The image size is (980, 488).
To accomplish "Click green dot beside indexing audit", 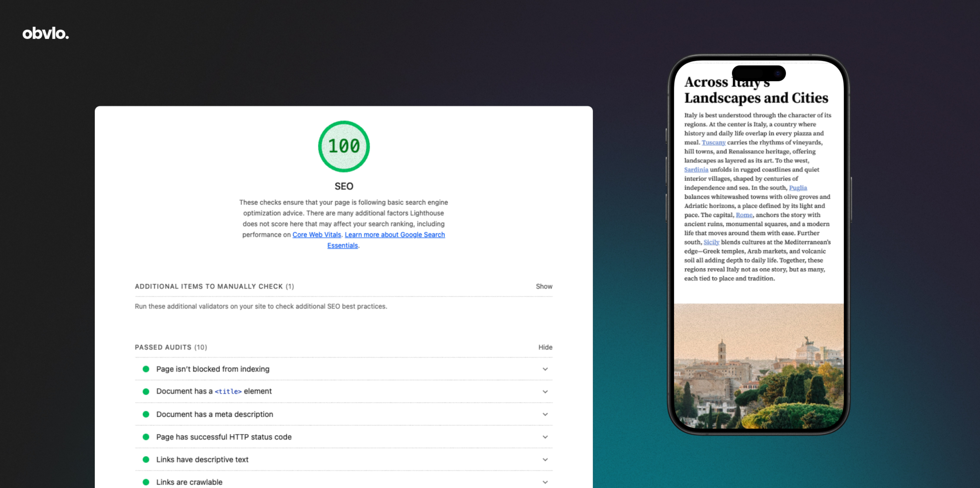I will [x=146, y=369].
